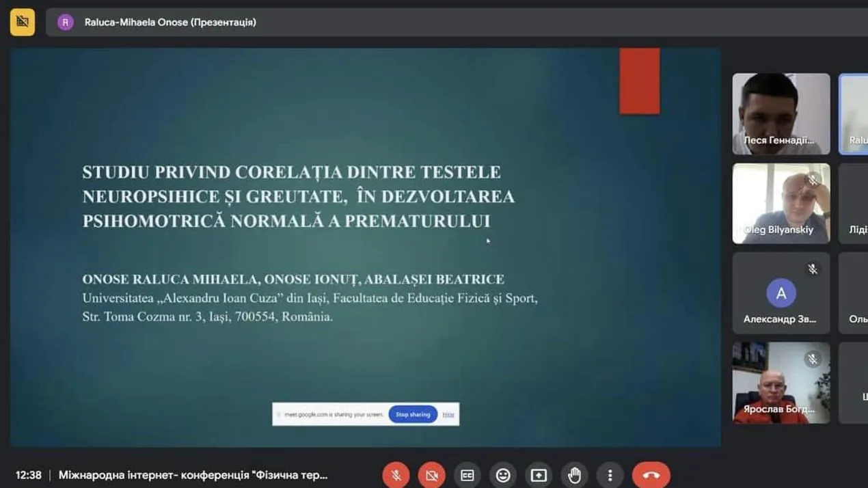Screen dimensions: 868x488
Task: Open the Леся Геннадії participant video tile
Action: click(x=781, y=113)
